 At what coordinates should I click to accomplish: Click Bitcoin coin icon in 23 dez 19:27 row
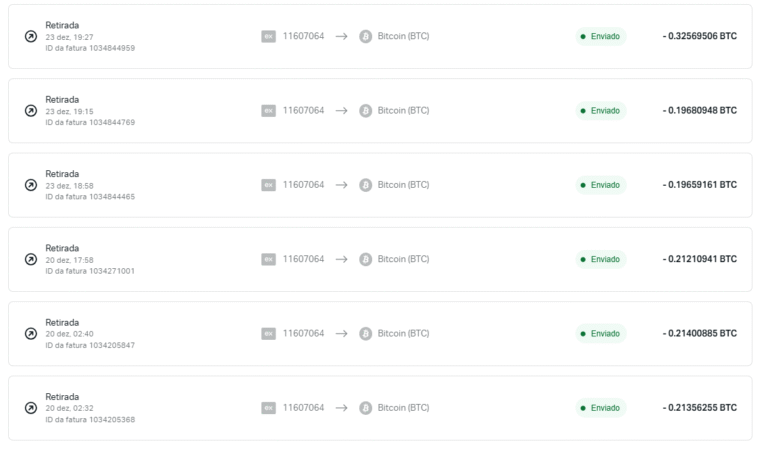tap(365, 36)
